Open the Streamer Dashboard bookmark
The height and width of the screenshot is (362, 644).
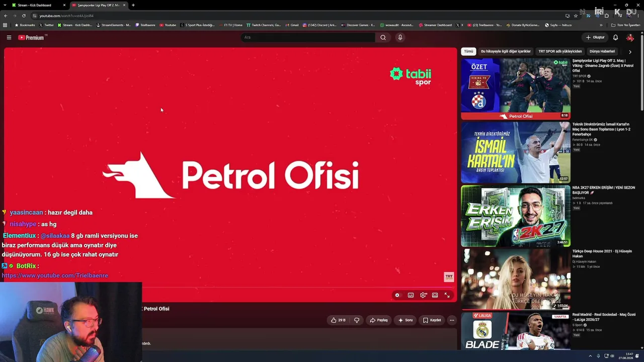(435, 25)
